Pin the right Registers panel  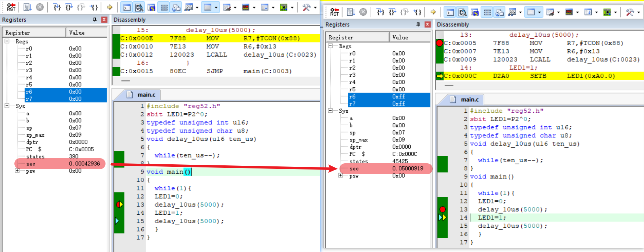[418, 24]
